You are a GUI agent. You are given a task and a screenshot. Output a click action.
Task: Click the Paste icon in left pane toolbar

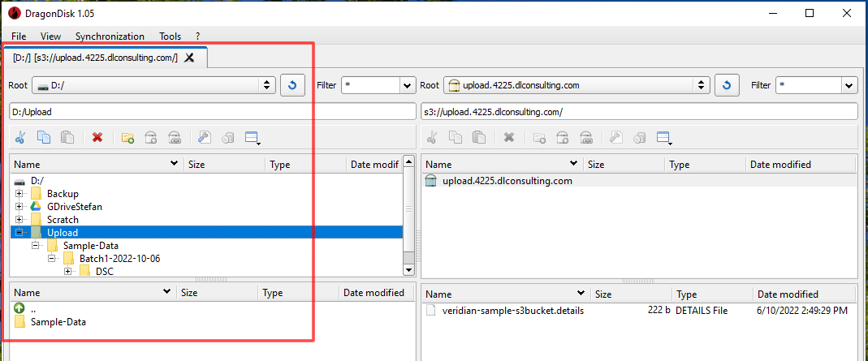click(67, 137)
